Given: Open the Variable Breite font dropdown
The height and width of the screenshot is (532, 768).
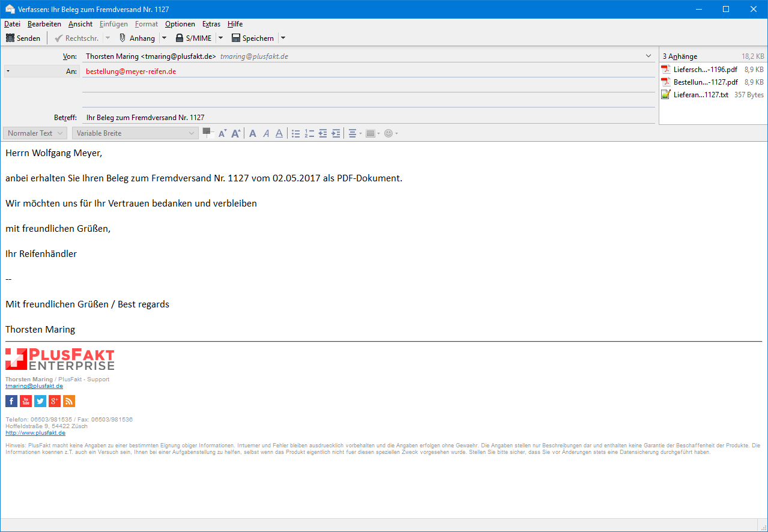Looking at the screenshot, I should coord(135,133).
